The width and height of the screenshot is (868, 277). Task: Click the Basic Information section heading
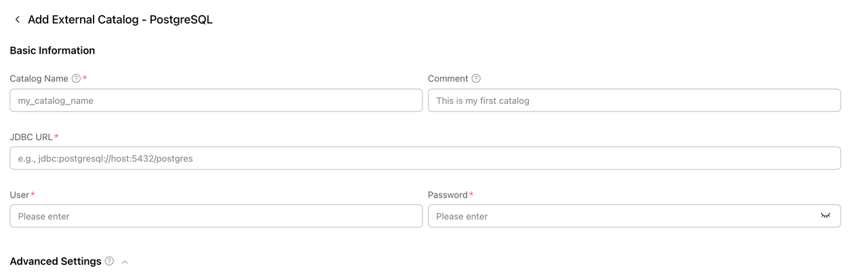pos(52,50)
